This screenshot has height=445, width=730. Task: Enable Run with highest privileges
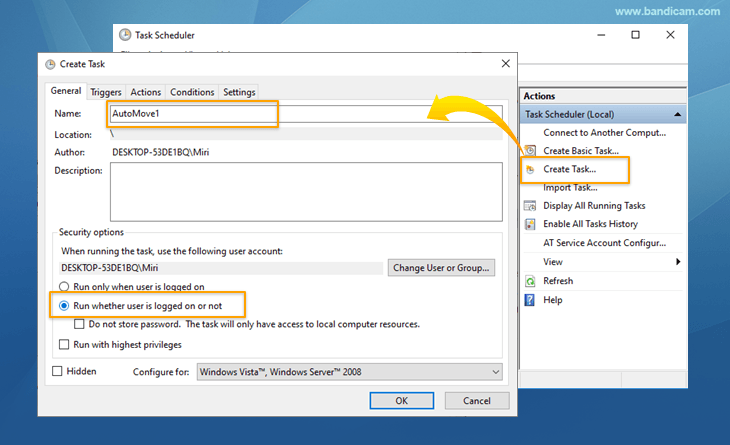(64, 344)
